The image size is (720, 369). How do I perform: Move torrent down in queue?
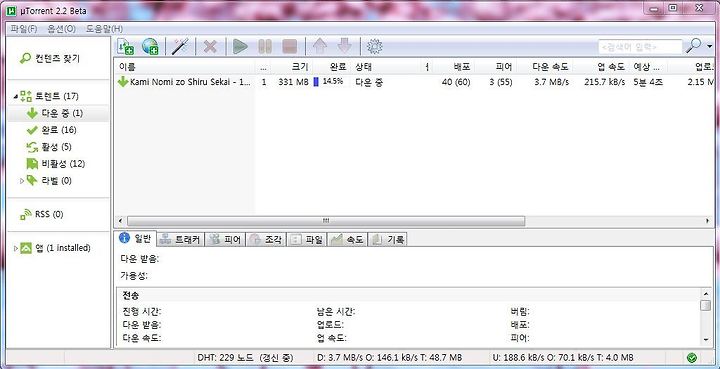click(x=344, y=46)
